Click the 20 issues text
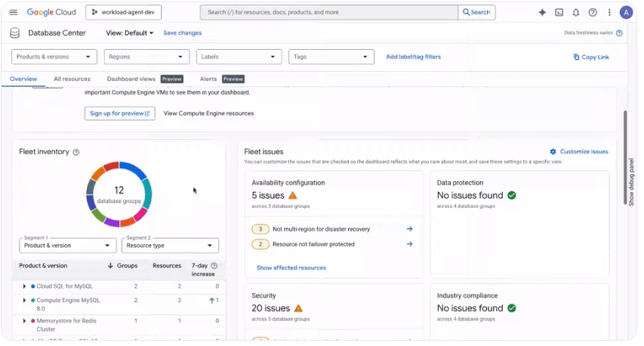Screen dimensions: 644x346 pos(270,308)
